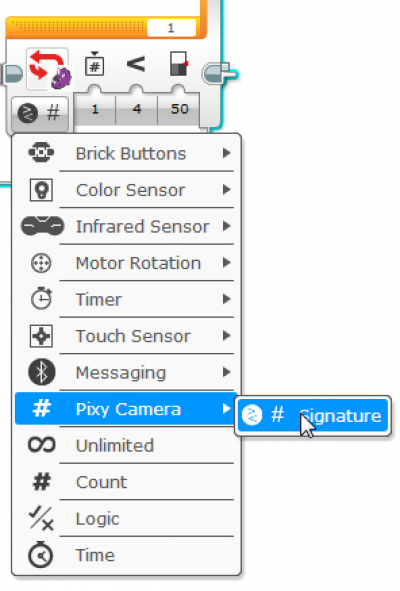Expand the Brick Buttons submenu arrow
Viewport: 400px width, 591px height.
[226, 153]
